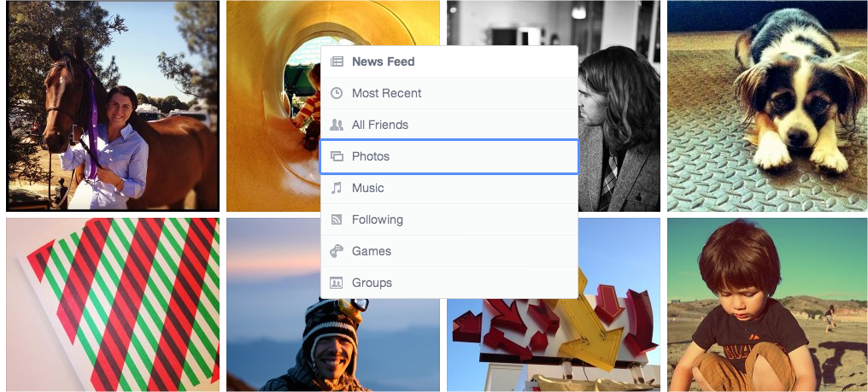
Task: Open the red and green striped photo
Action: 113,305
